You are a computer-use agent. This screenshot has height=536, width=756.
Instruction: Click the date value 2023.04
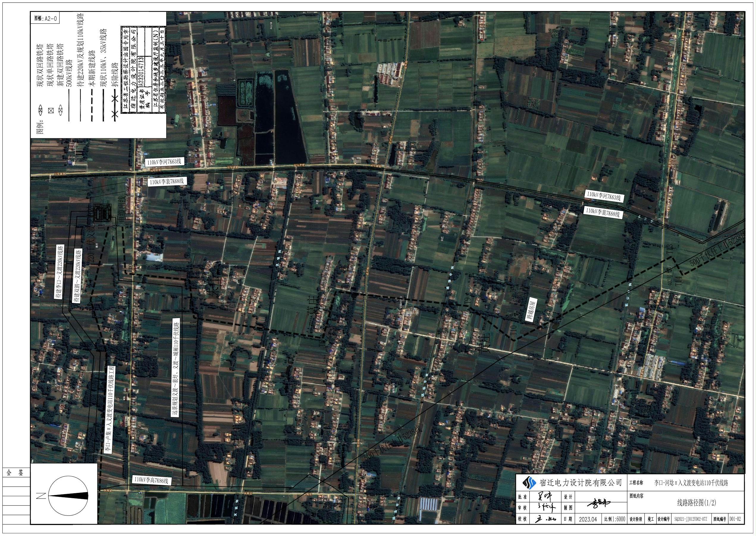pos(589,519)
